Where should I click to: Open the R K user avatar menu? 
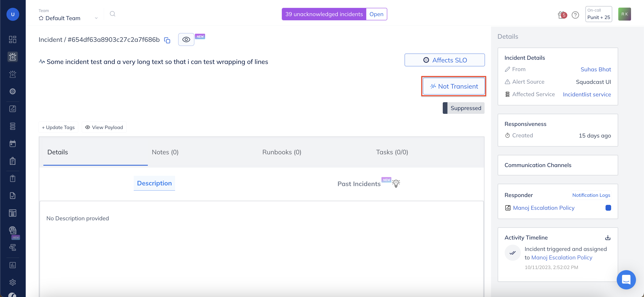tap(624, 14)
